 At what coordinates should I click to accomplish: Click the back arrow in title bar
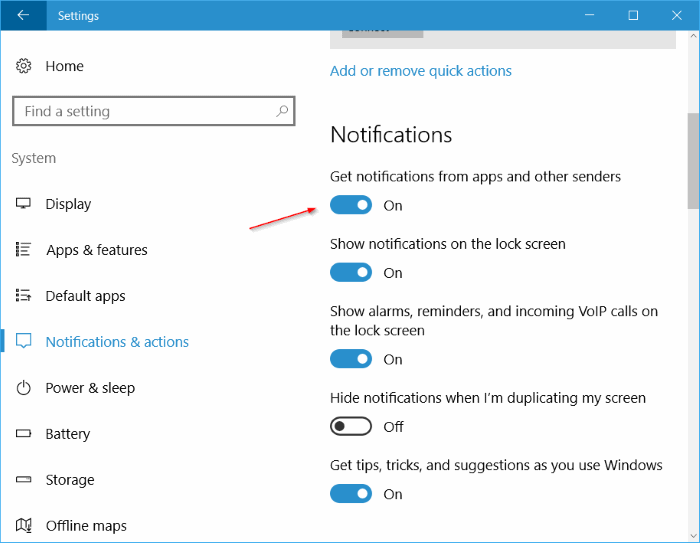click(23, 15)
